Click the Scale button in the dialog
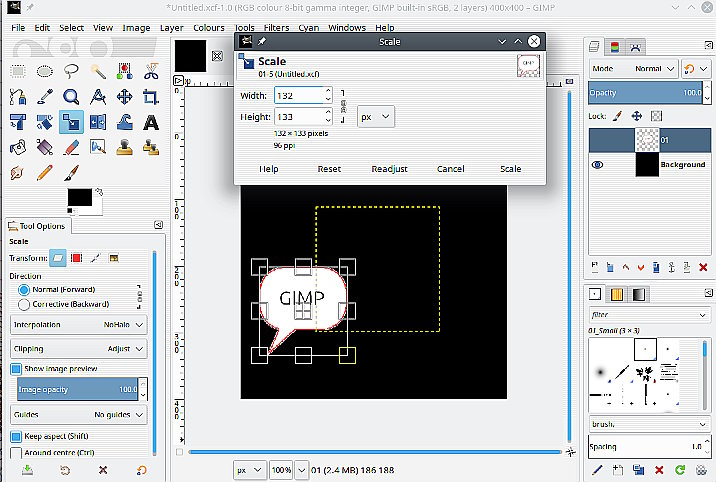The height and width of the screenshot is (482, 716). point(510,169)
